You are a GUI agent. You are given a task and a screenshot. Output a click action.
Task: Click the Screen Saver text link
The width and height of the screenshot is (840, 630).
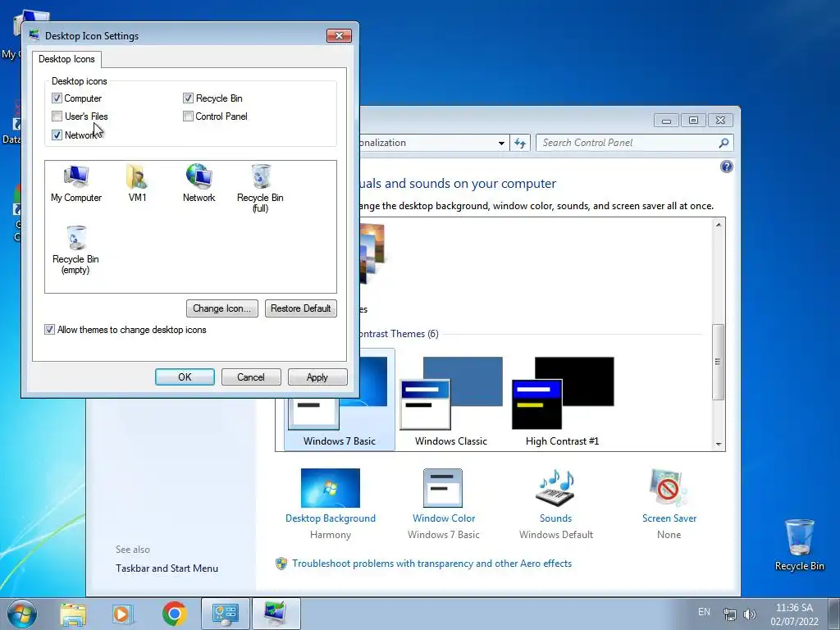pos(669,518)
